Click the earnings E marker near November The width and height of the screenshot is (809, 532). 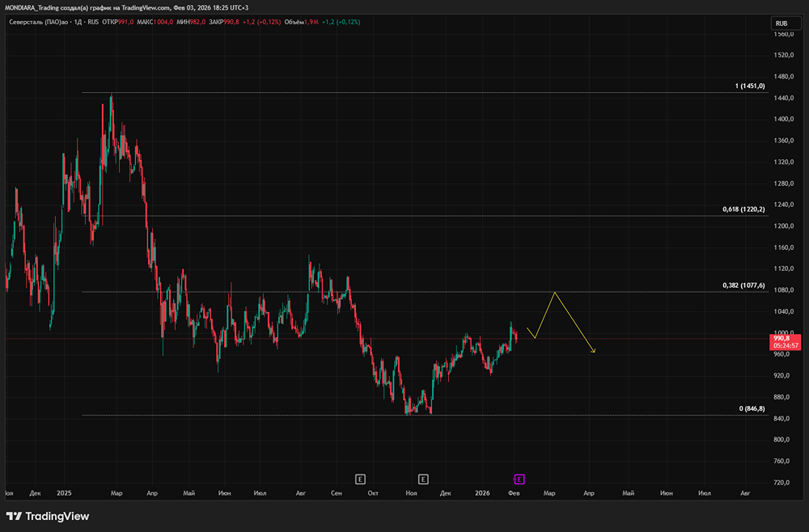[423, 479]
